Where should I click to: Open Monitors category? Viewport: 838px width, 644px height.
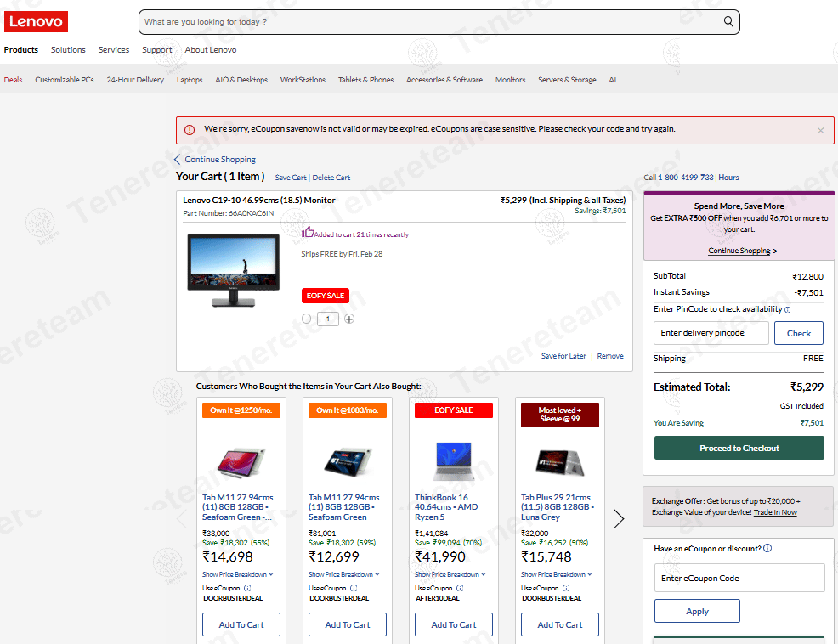tap(511, 80)
